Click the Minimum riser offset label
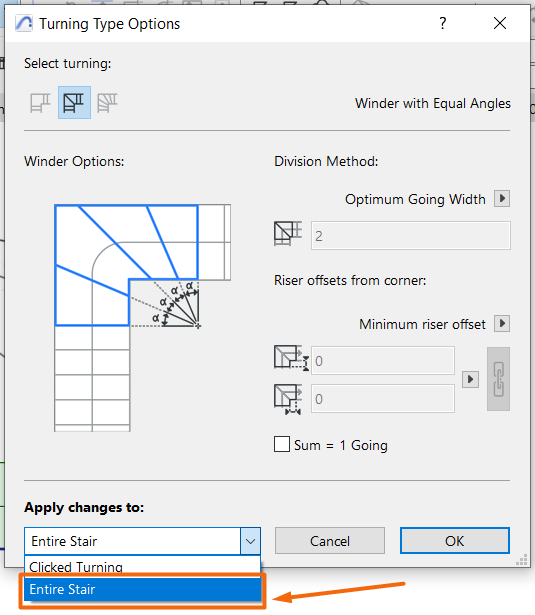535x615 pixels. coord(422,324)
